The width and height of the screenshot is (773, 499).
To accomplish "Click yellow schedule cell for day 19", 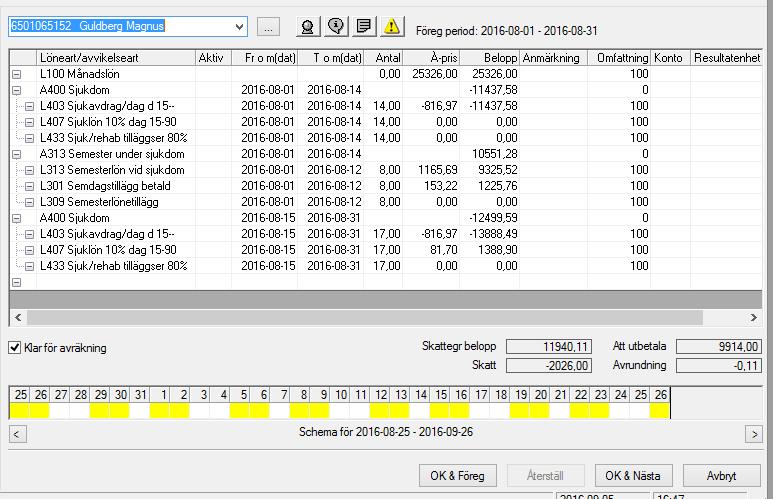I will (520, 411).
